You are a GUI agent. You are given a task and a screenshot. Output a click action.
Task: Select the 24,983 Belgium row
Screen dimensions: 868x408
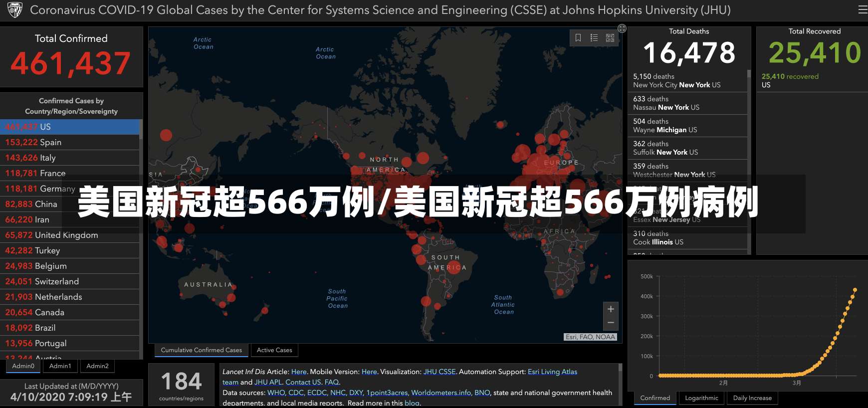(70, 266)
